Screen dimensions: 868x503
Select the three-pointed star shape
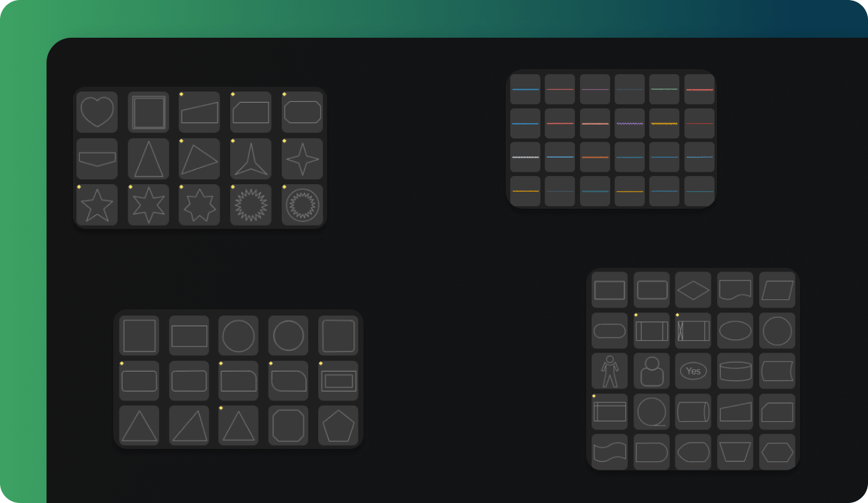[x=251, y=158]
